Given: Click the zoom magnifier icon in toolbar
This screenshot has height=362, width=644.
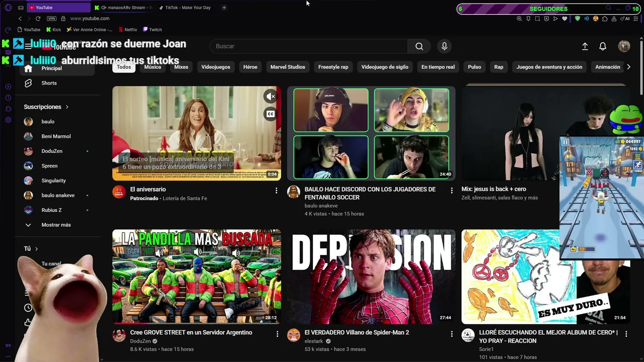Looking at the screenshot, I should (519, 19).
